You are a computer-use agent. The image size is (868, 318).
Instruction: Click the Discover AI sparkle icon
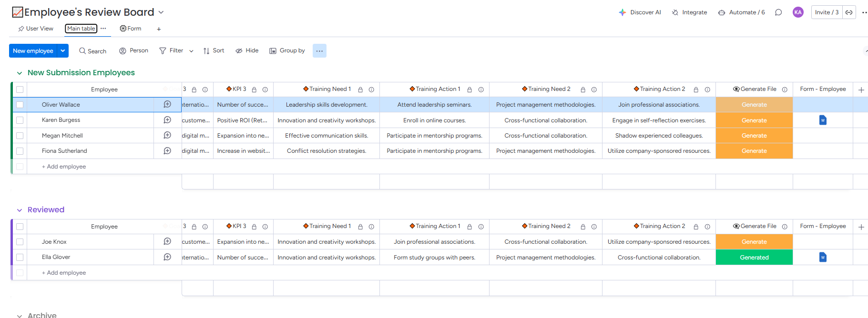point(622,12)
